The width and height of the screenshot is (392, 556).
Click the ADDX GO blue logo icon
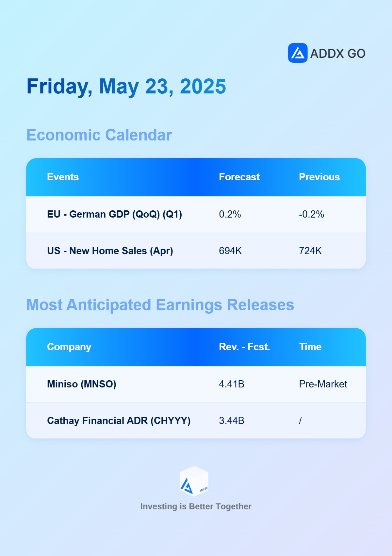point(298,53)
